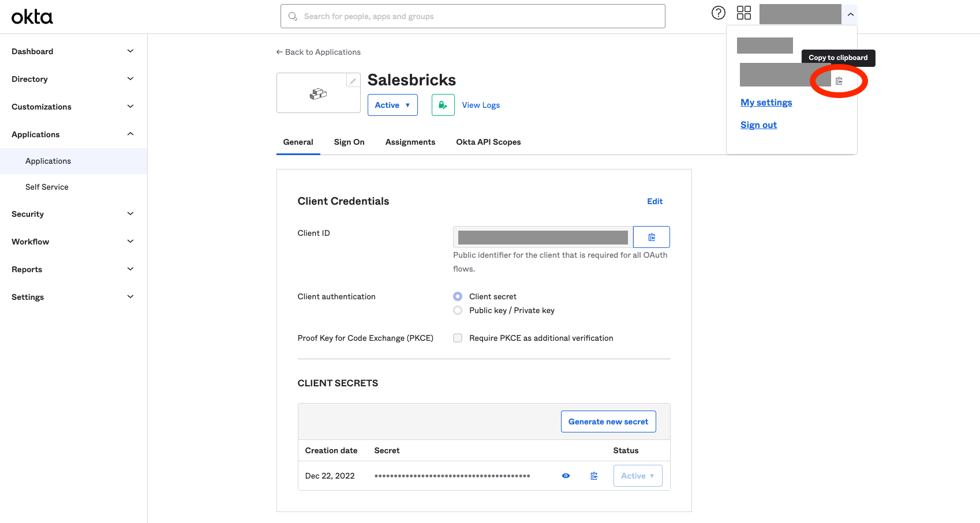Enable Require PKCE as additional verification
980x523 pixels.
tap(458, 338)
